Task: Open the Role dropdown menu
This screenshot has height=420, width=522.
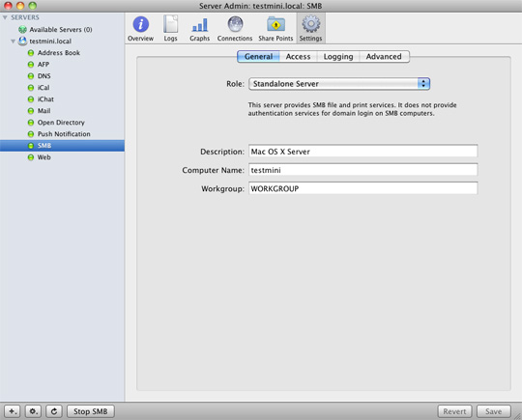Action: [x=339, y=84]
